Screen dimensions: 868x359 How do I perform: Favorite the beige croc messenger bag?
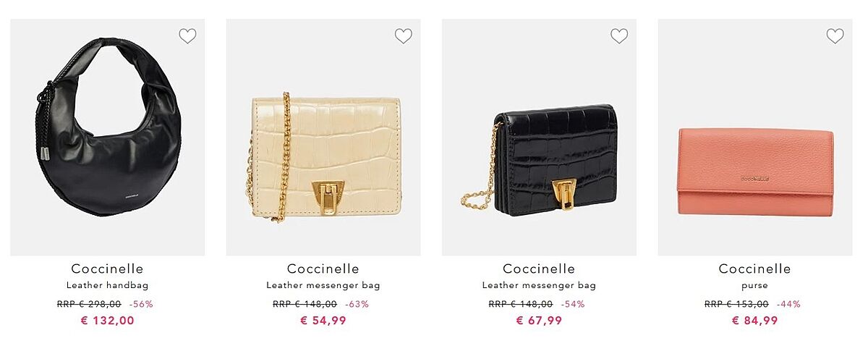[x=403, y=36]
